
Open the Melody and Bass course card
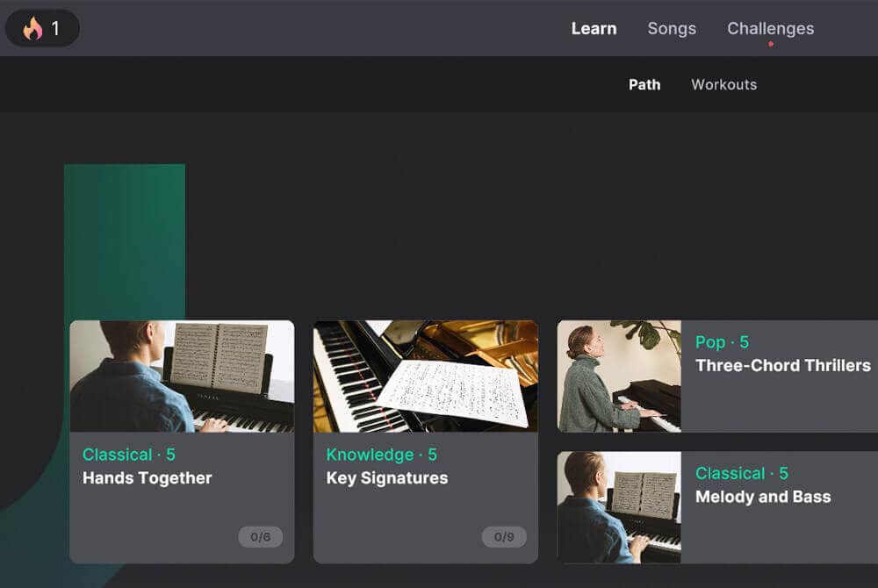763,497
